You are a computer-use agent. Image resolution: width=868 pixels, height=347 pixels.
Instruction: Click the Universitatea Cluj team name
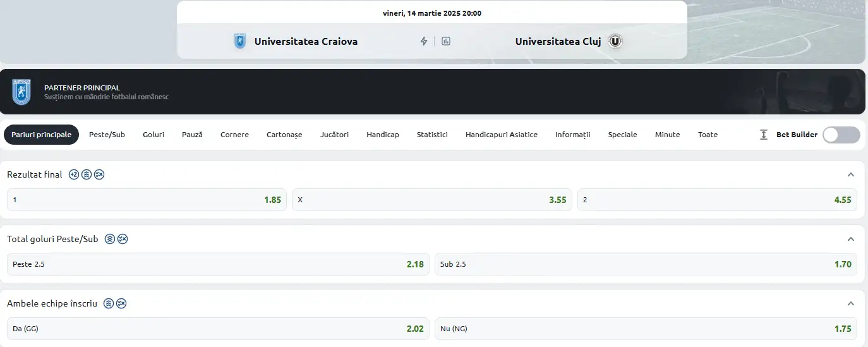pos(558,42)
